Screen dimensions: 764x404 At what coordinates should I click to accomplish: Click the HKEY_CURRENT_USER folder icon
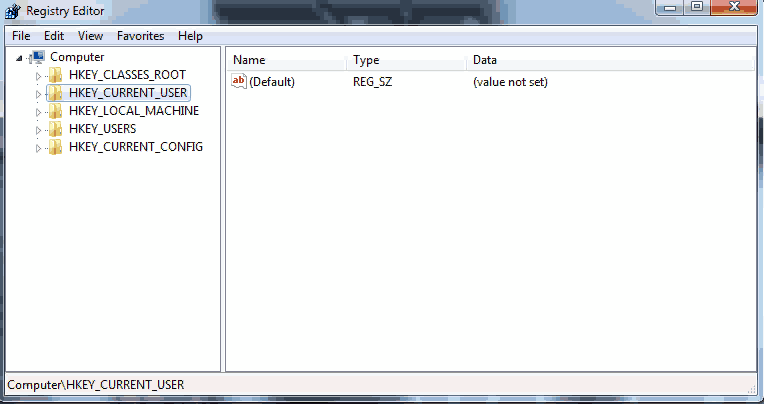(x=56, y=93)
